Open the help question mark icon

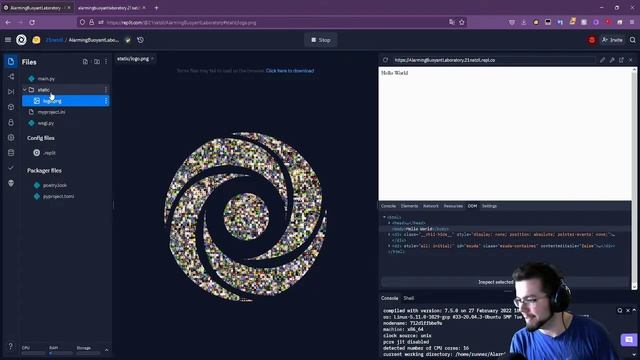(11, 346)
